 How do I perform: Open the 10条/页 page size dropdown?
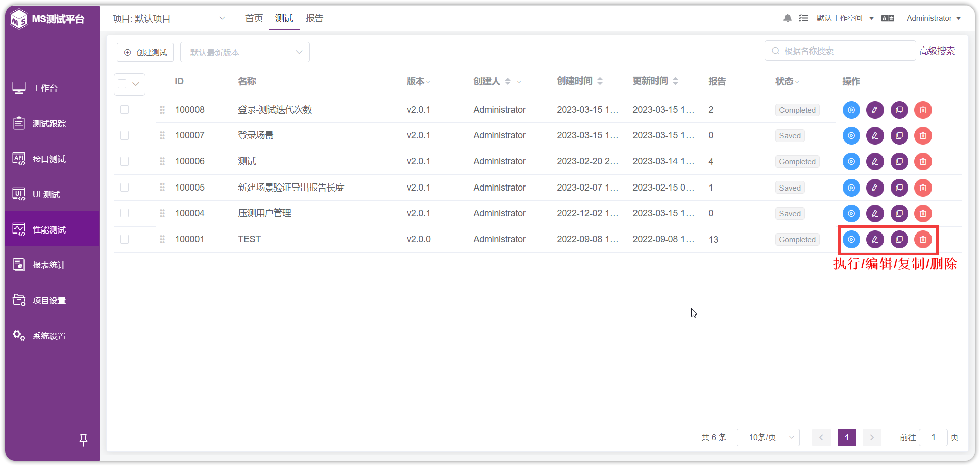point(768,437)
